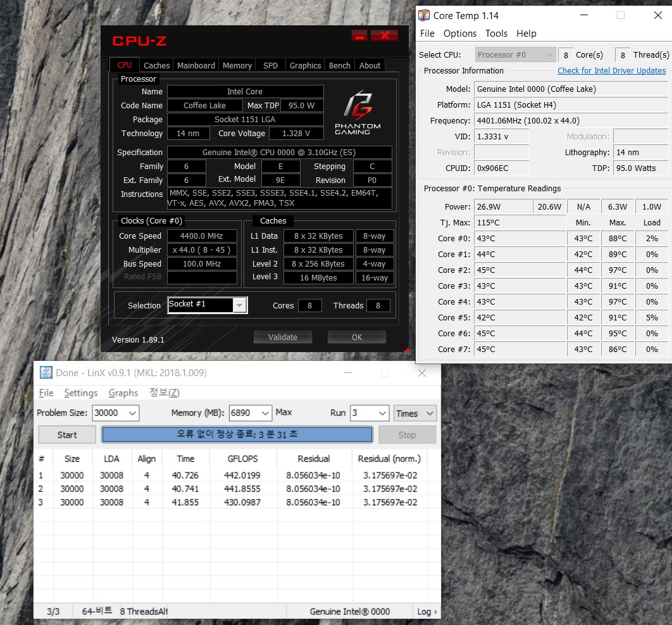Select the CPU tab in CPU-Z

coord(124,65)
